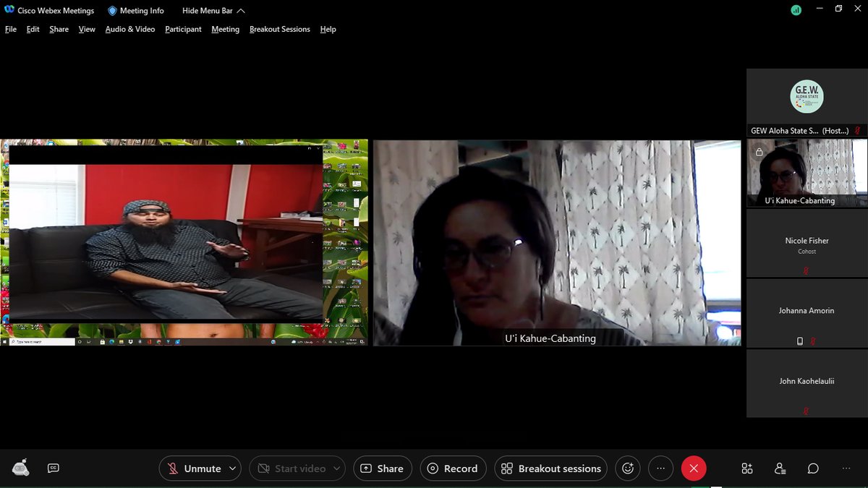The height and width of the screenshot is (488, 868).
Task: Open the reactions smiley icon
Action: point(628,468)
